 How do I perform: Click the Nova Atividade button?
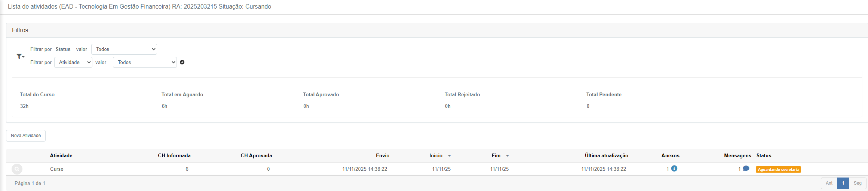[26, 136]
